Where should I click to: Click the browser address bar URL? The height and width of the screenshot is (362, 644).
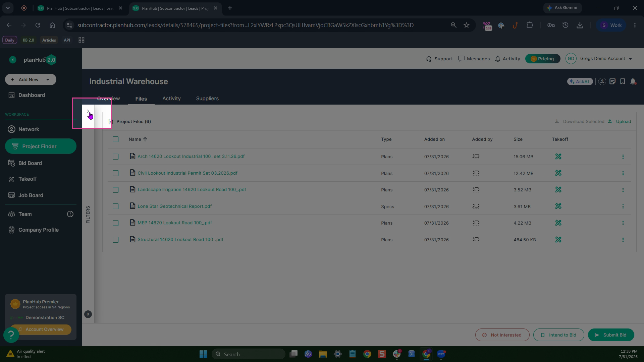(245, 25)
